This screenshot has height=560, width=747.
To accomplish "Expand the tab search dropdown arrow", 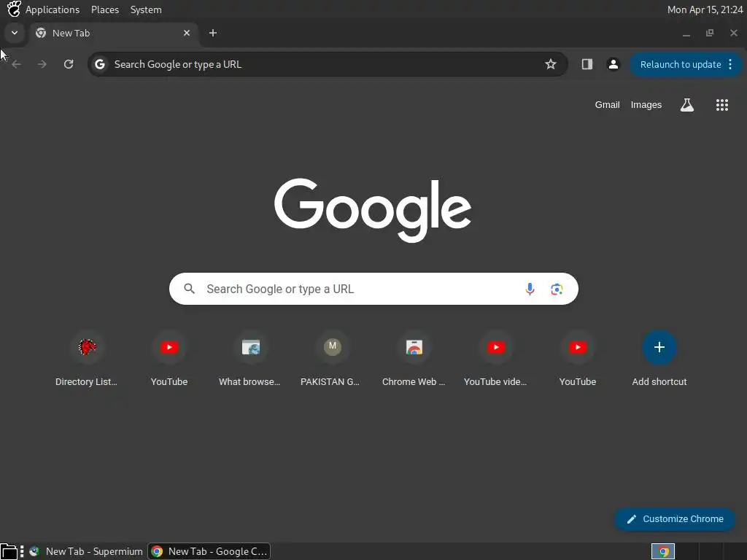I will (x=15, y=33).
